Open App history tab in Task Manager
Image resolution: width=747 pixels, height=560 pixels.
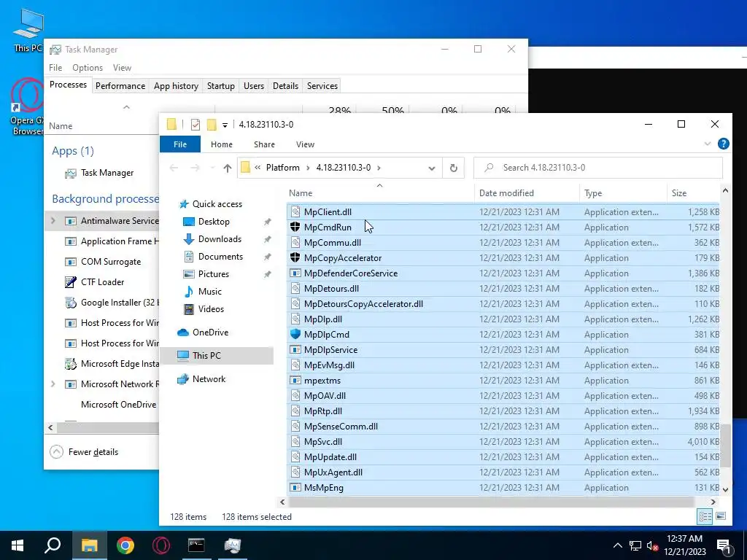176,86
